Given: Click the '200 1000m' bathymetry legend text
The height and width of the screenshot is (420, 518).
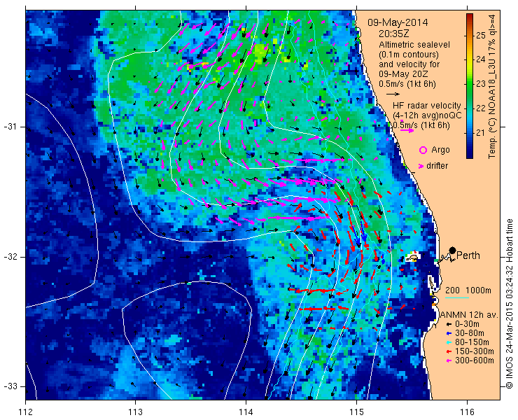Looking at the screenshot, I should pyautogui.click(x=468, y=290).
